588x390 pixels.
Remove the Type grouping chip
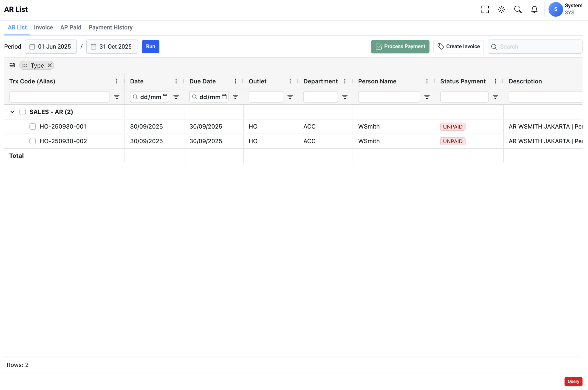50,65
